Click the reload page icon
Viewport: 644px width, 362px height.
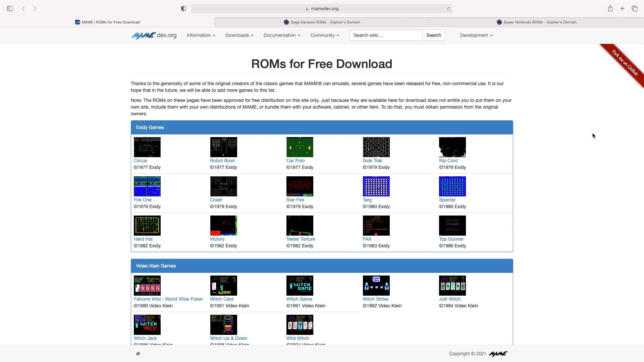(448, 9)
